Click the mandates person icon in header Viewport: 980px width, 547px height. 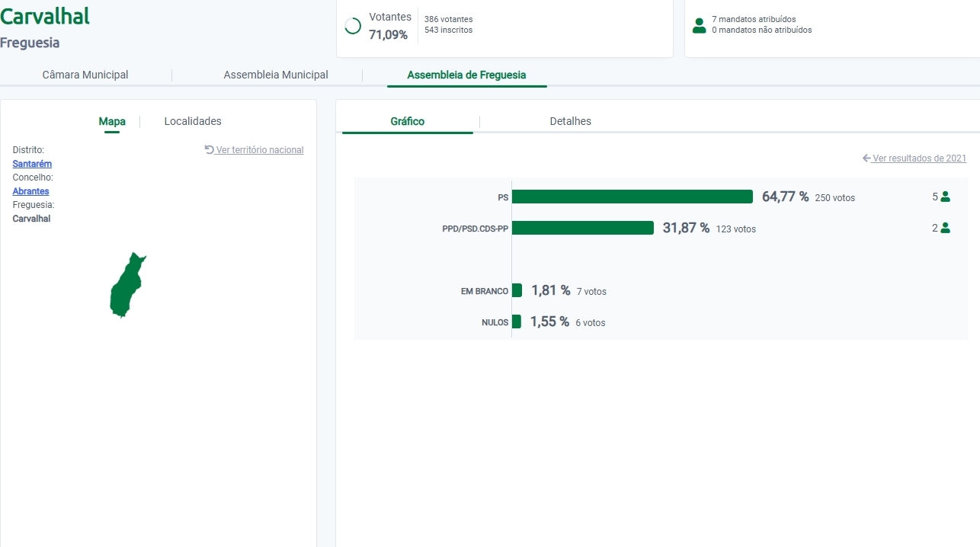point(699,25)
